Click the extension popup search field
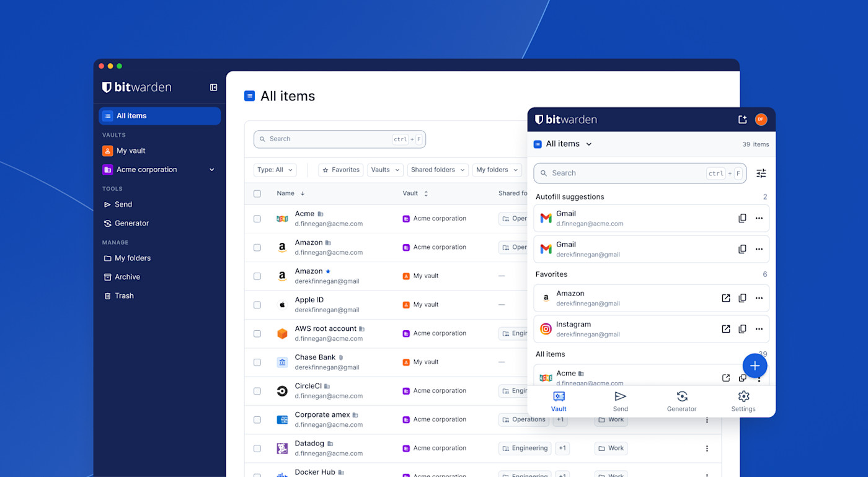This screenshot has width=868, height=477. point(640,173)
